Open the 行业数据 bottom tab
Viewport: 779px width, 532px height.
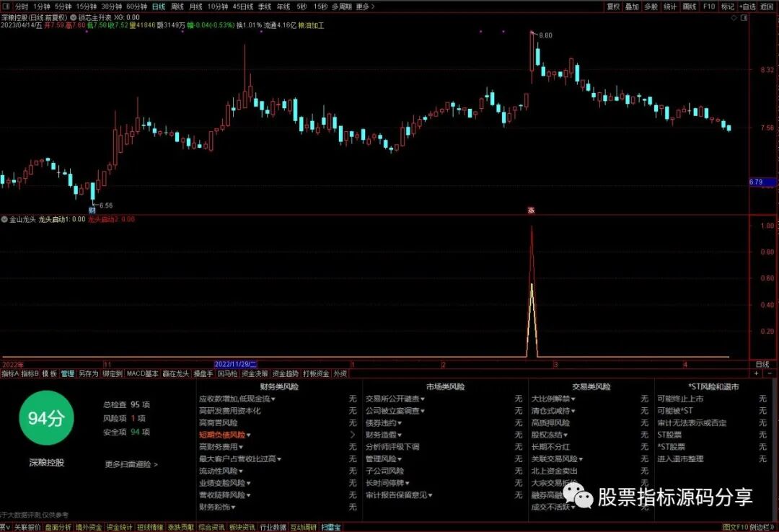click(x=273, y=528)
